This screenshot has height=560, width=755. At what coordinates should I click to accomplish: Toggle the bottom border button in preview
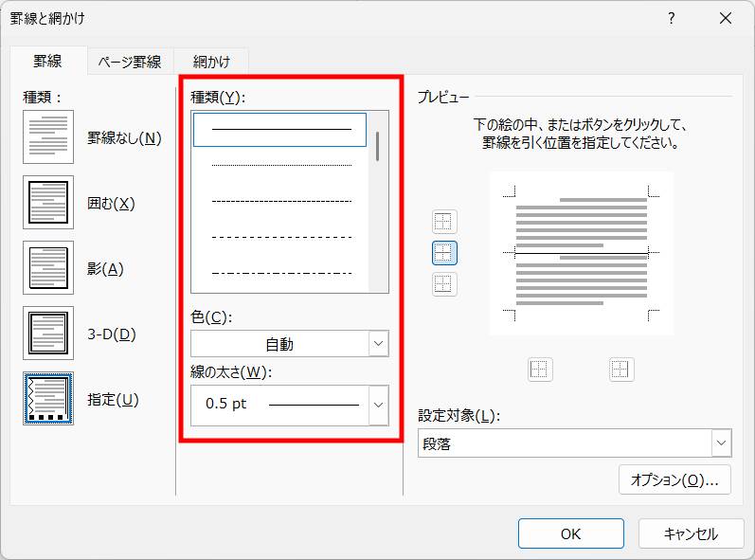444,284
